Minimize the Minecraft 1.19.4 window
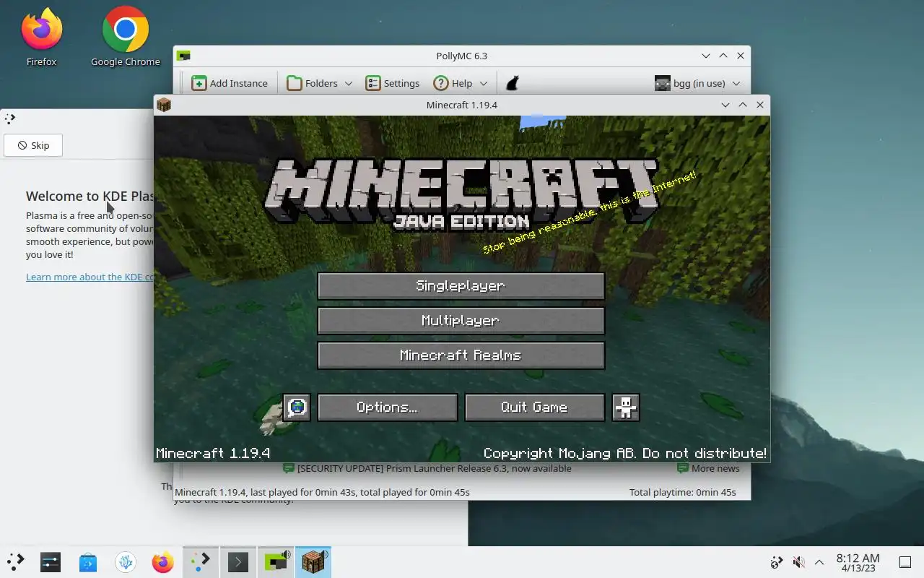This screenshot has height=578, width=924. tap(725, 105)
